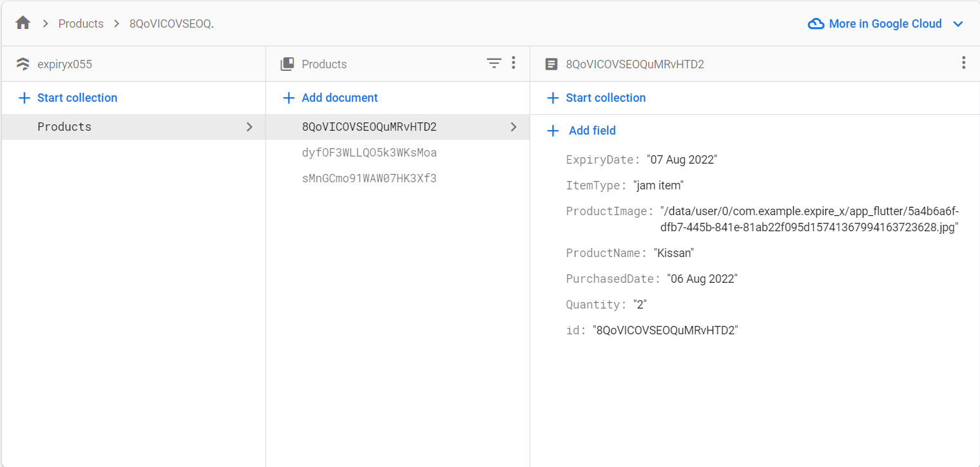The image size is (980, 467).
Task: Click Products in the breadcrumb path
Action: (81, 24)
